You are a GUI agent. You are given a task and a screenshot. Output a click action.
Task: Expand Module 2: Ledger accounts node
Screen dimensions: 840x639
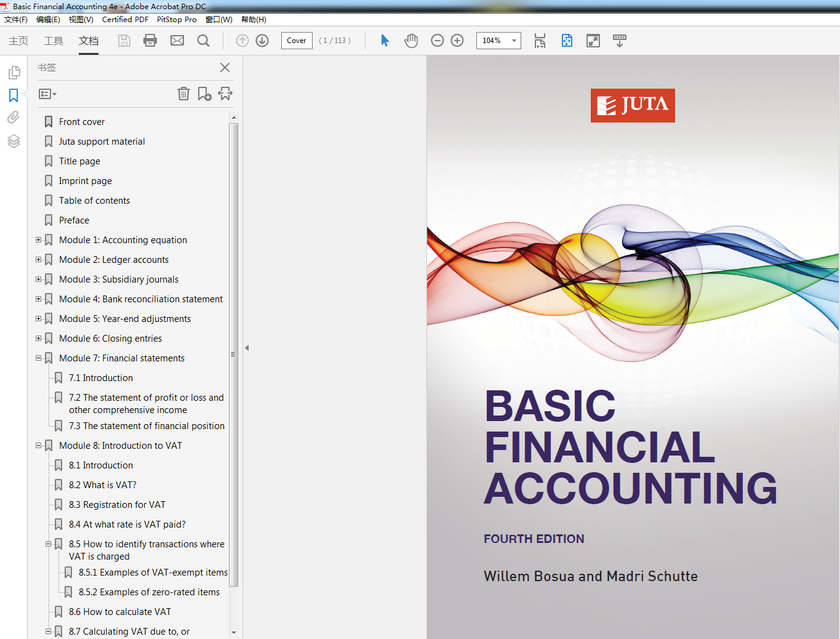coord(39,260)
